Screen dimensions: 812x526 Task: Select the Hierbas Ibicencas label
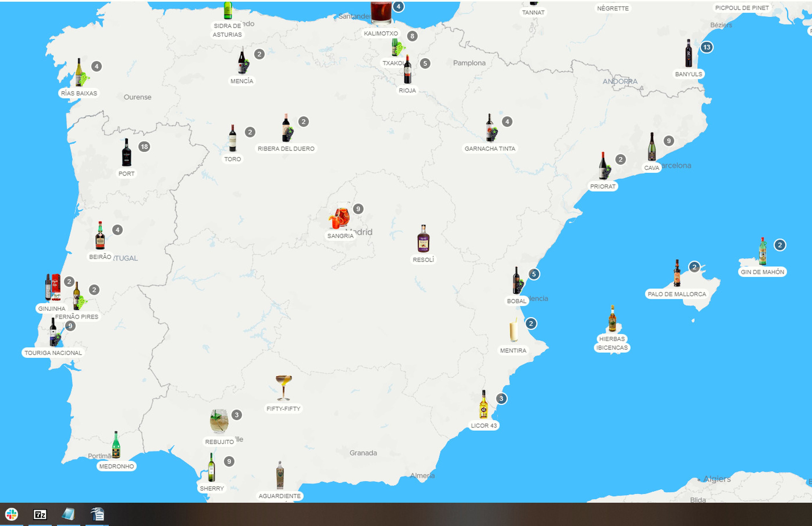(612, 343)
